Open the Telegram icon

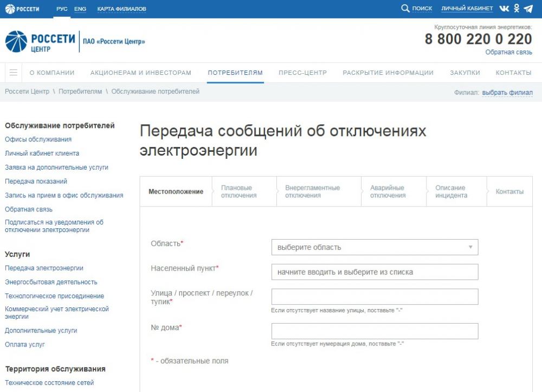pos(528,8)
